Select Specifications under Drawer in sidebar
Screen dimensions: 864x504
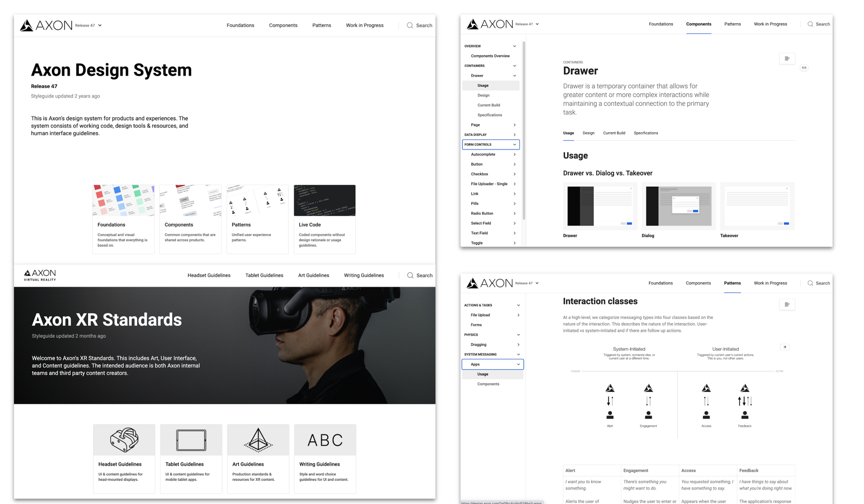[x=490, y=115]
